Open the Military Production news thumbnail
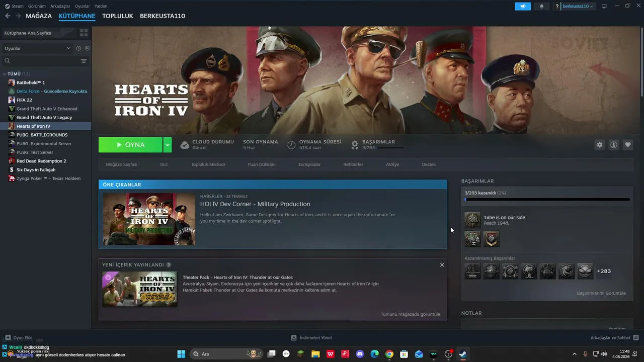Screen dimensions: 644x362 pyautogui.click(x=149, y=219)
